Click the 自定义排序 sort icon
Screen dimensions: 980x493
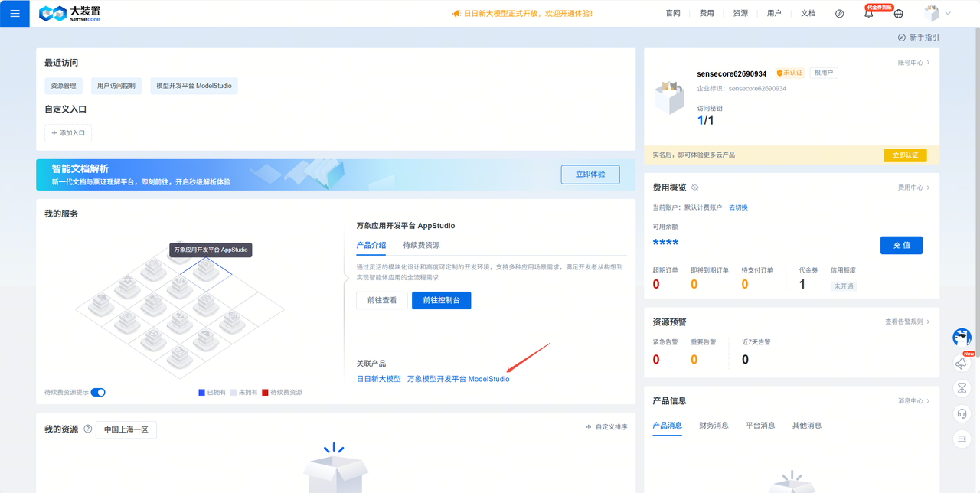[x=588, y=427]
